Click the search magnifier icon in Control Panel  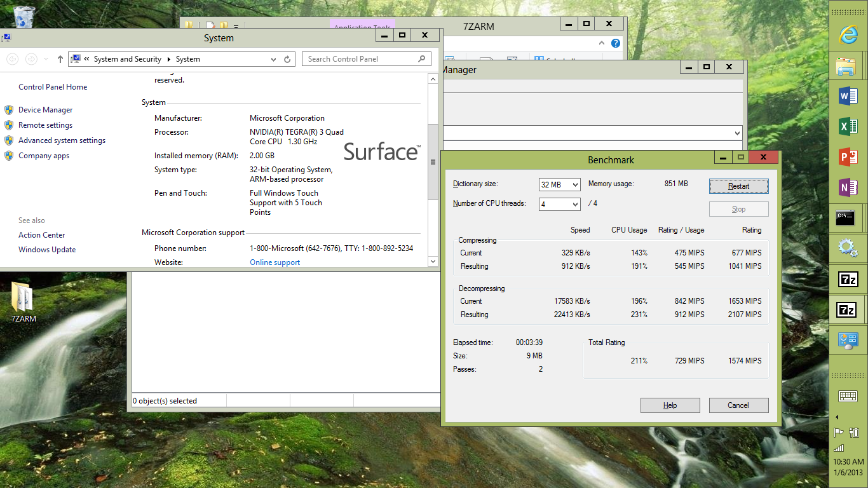(x=422, y=59)
